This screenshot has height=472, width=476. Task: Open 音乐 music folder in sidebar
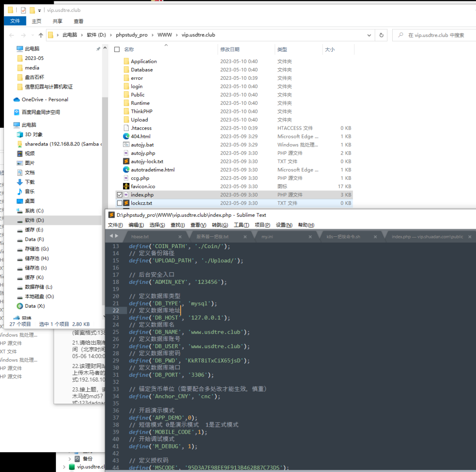point(26,192)
